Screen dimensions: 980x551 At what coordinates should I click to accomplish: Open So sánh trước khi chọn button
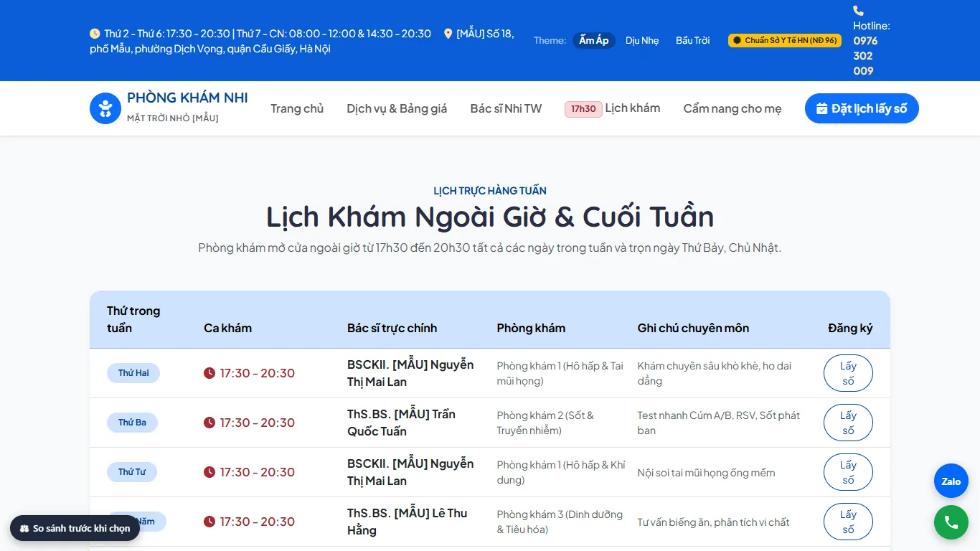[x=75, y=528]
